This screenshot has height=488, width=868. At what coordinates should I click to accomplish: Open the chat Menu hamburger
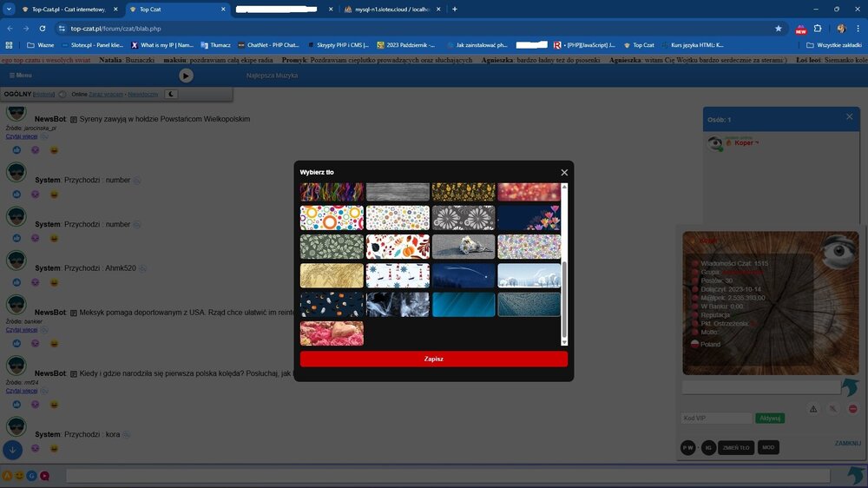pos(21,76)
